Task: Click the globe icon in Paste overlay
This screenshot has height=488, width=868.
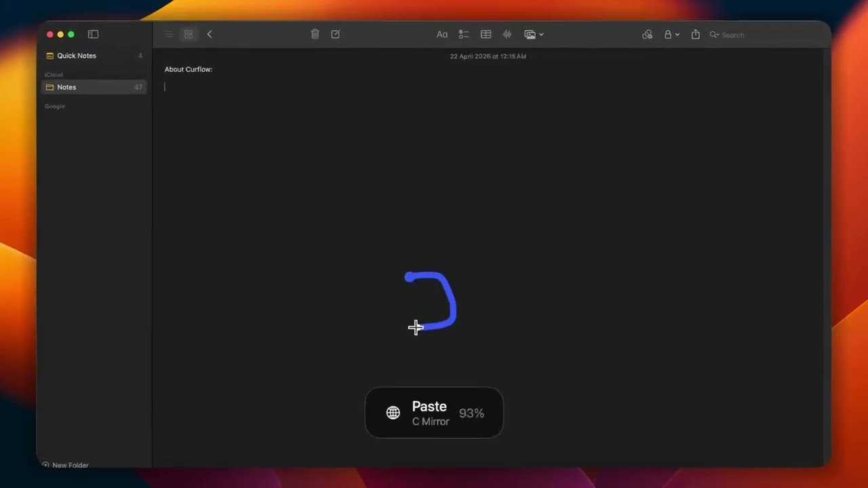Action: click(x=393, y=413)
